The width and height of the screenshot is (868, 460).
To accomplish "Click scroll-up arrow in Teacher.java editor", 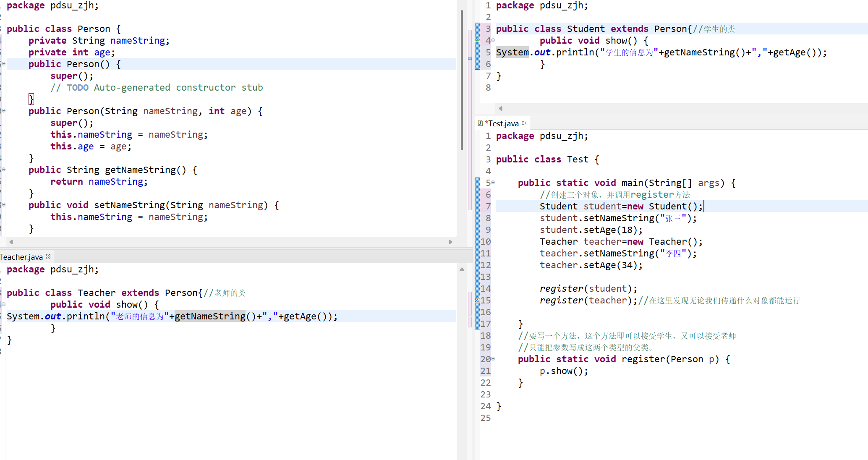I will tap(462, 269).
